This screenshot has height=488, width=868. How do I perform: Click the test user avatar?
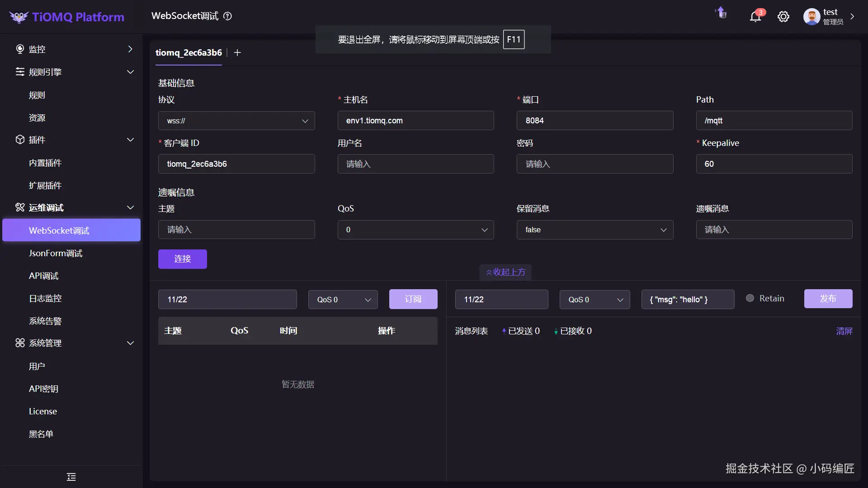tap(811, 17)
